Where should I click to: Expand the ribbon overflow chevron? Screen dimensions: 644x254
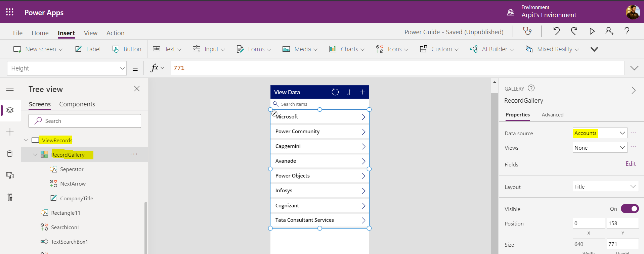click(x=594, y=49)
